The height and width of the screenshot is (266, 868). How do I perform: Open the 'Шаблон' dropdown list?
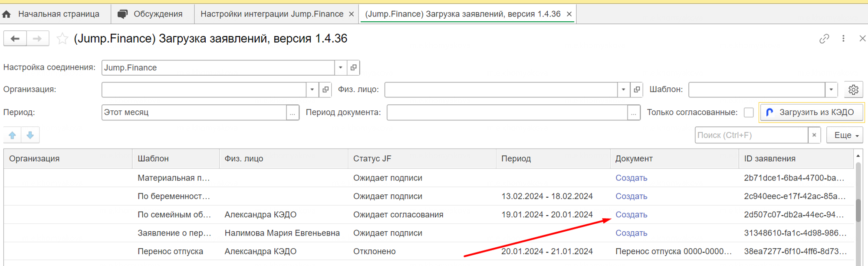pos(831,90)
